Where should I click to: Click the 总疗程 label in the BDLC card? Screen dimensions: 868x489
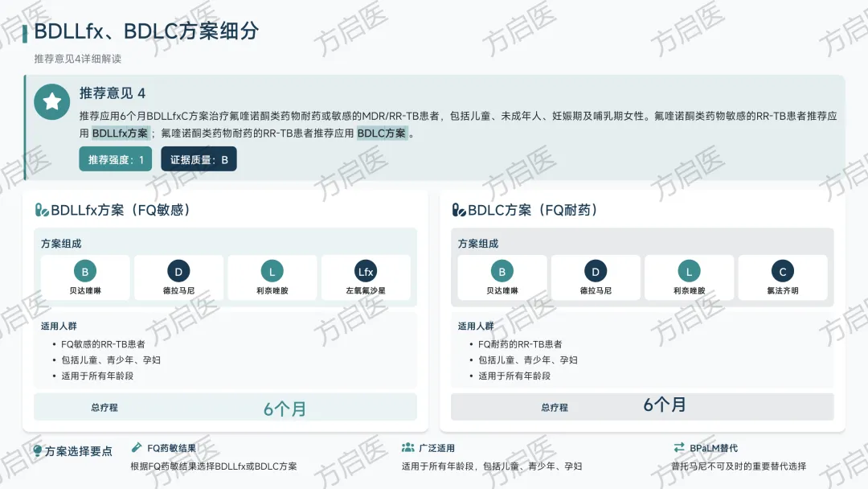pos(555,408)
